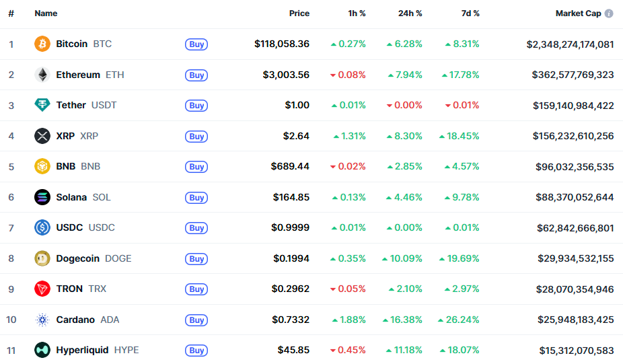Sort by the Price column header

coord(299,13)
